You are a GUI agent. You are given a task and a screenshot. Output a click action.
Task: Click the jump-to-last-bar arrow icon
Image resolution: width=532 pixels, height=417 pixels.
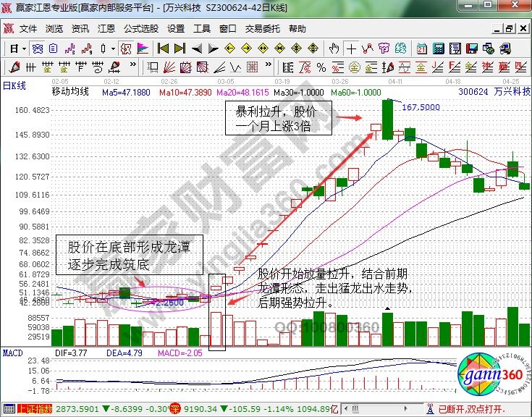180,49
